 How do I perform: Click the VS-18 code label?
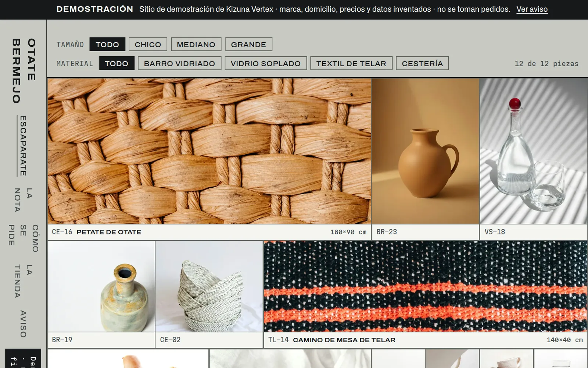coord(495,232)
